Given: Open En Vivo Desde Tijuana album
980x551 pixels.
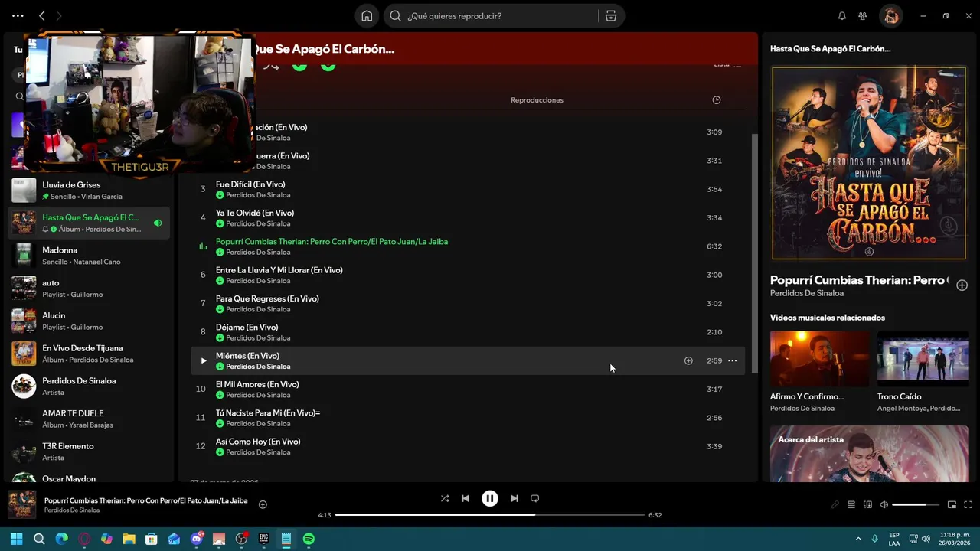Looking at the screenshot, I should click(89, 354).
